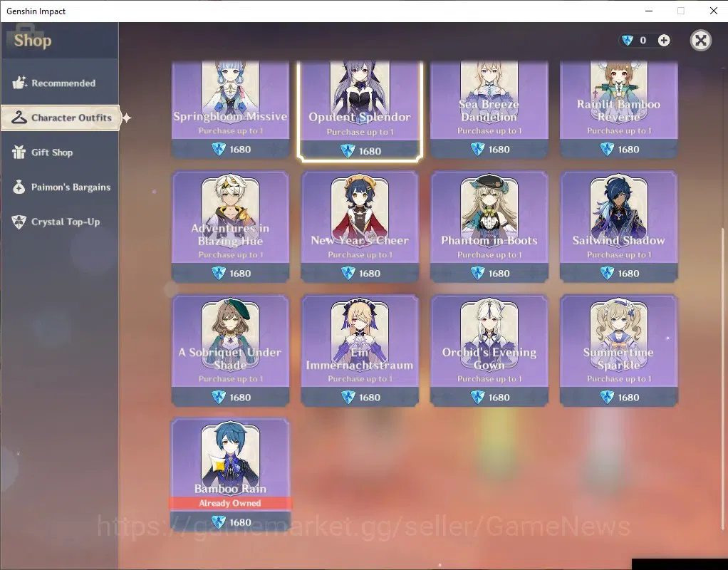Close the Genshin Impact window
728x570 pixels.
pos(714,11)
